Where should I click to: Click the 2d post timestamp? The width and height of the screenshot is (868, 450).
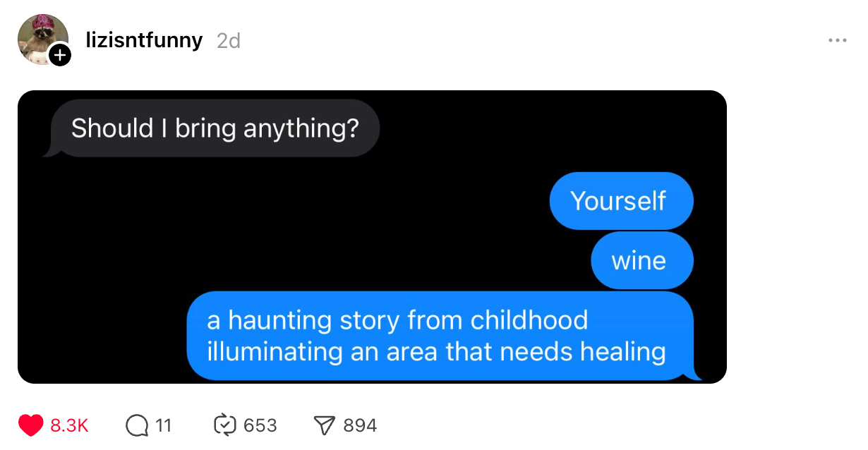pos(229,41)
